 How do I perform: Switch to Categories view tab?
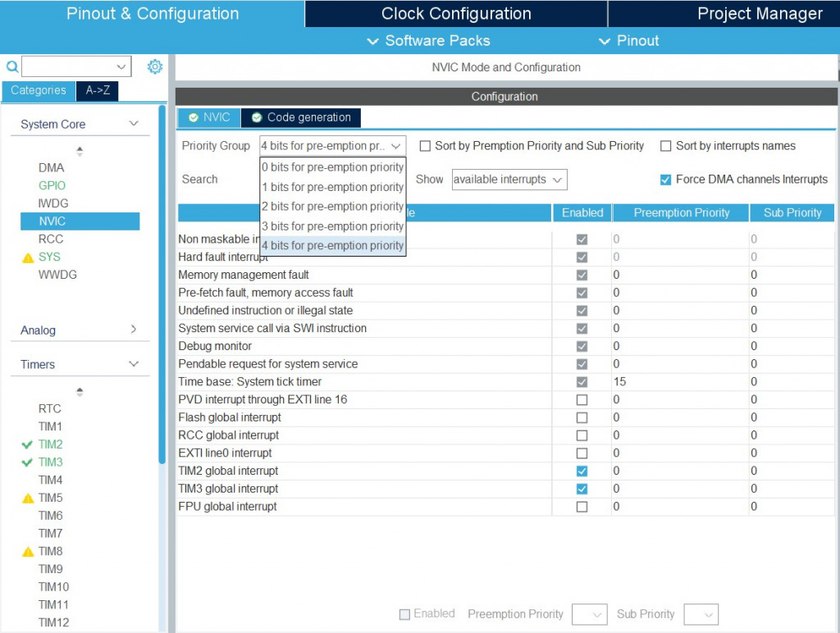pos(38,90)
